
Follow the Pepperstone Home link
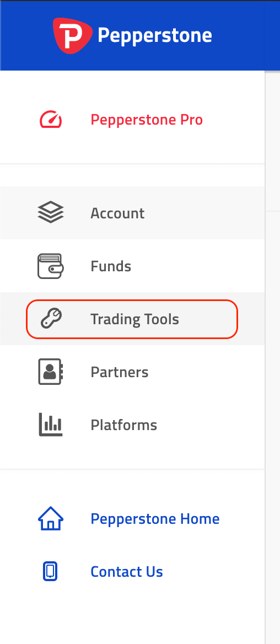pos(155,519)
